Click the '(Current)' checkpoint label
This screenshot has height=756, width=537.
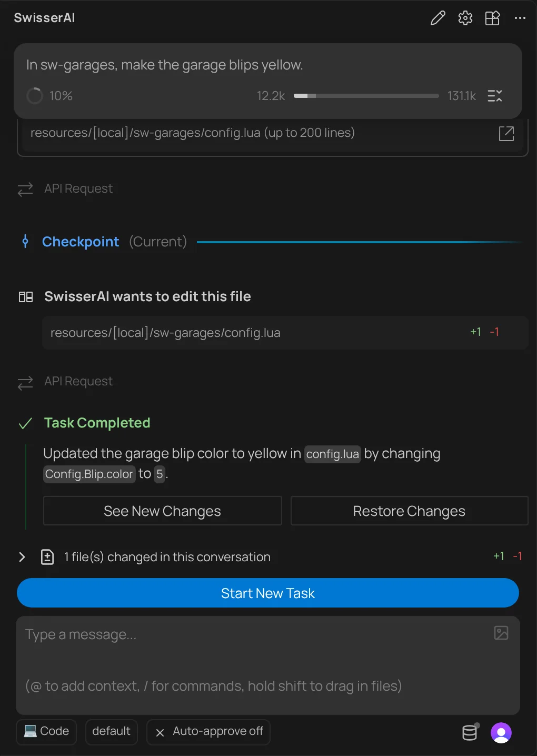tap(158, 242)
